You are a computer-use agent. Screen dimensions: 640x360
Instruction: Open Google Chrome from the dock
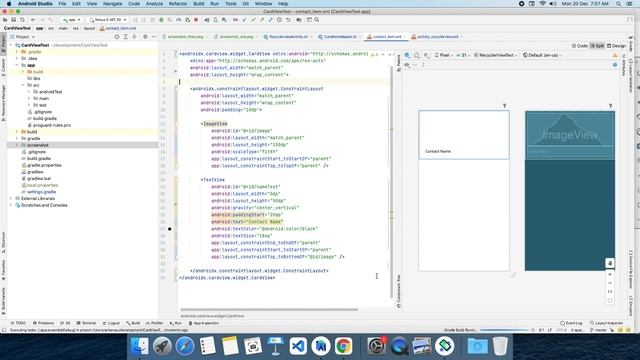click(343, 346)
